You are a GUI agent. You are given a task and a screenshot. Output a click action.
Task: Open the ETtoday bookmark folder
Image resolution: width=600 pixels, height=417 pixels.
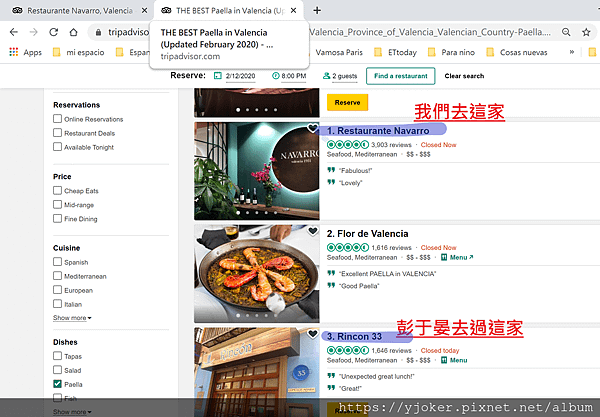click(x=396, y=52)
